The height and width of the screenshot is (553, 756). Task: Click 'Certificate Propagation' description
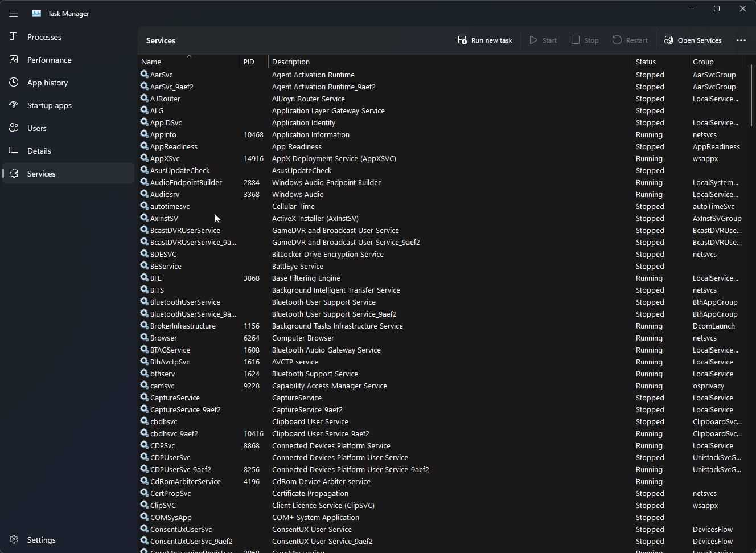pyautogui.click(x=310, y=493)
